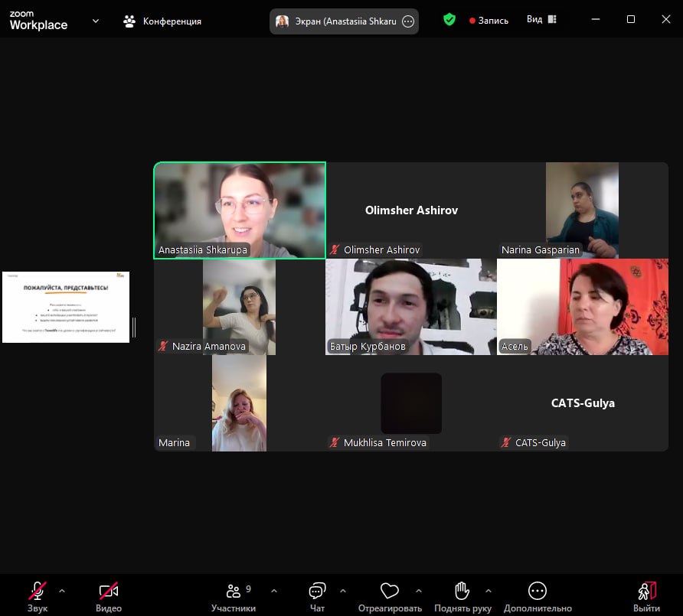This screenshot has height=616, width=683.
Task: Open the Conference paw icon
Action: [129, 21]
